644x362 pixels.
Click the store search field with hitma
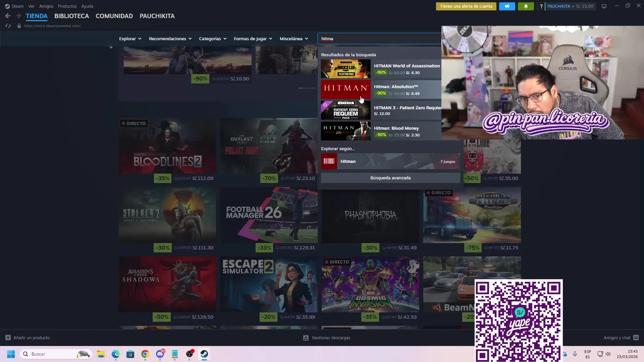tap(379, 39)
